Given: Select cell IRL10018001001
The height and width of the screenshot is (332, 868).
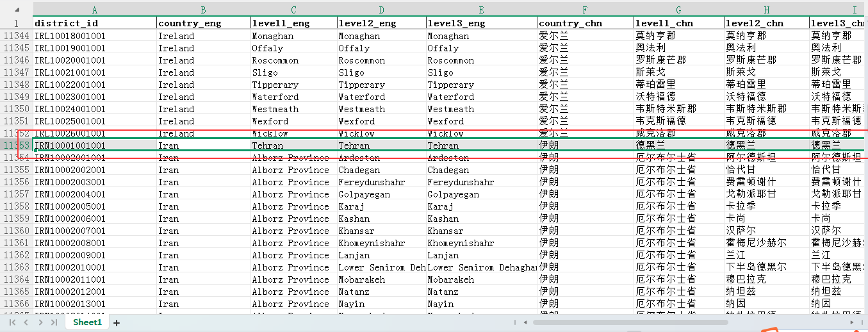Looking at the screenshot, I should (x=95, y=36).
